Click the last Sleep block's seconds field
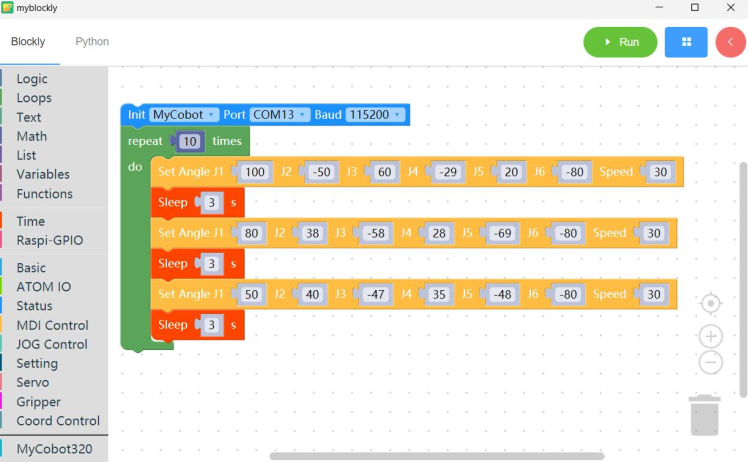This screenshot has height=462, width=748. (212, 325)
